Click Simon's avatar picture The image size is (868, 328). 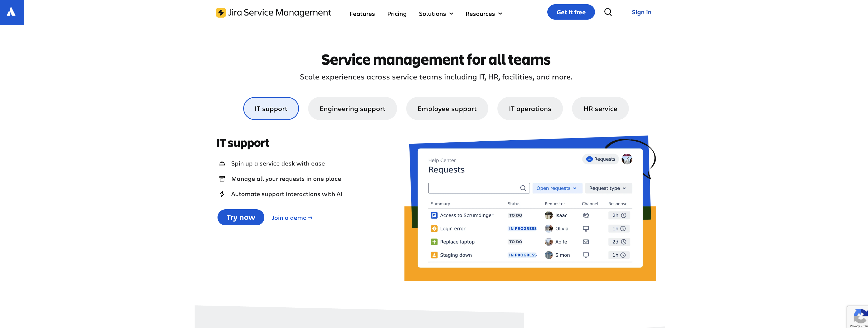[x=549, y=255]
